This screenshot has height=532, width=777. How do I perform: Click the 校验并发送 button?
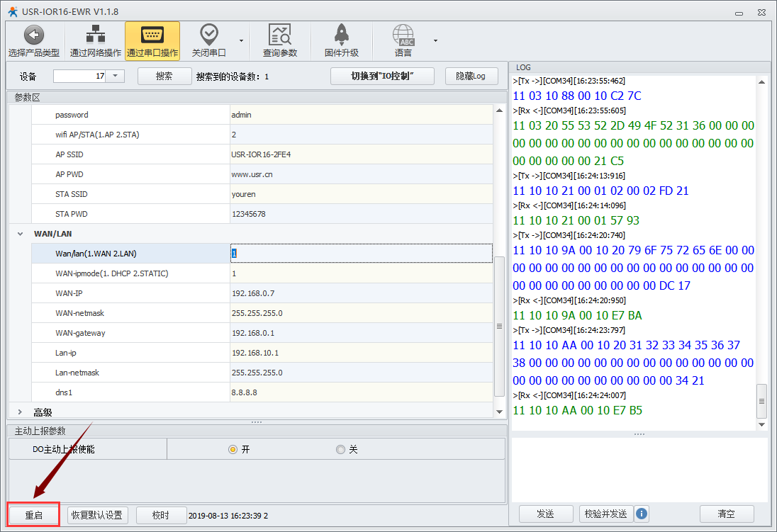pos(606,514)
